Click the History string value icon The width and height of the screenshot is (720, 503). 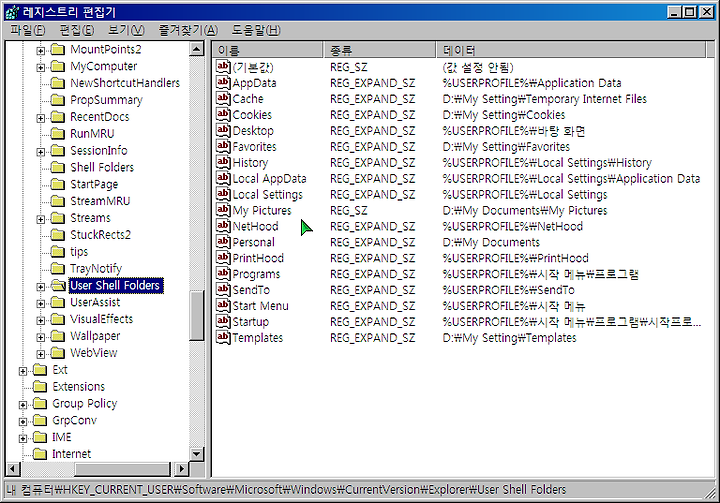[223, 162]
